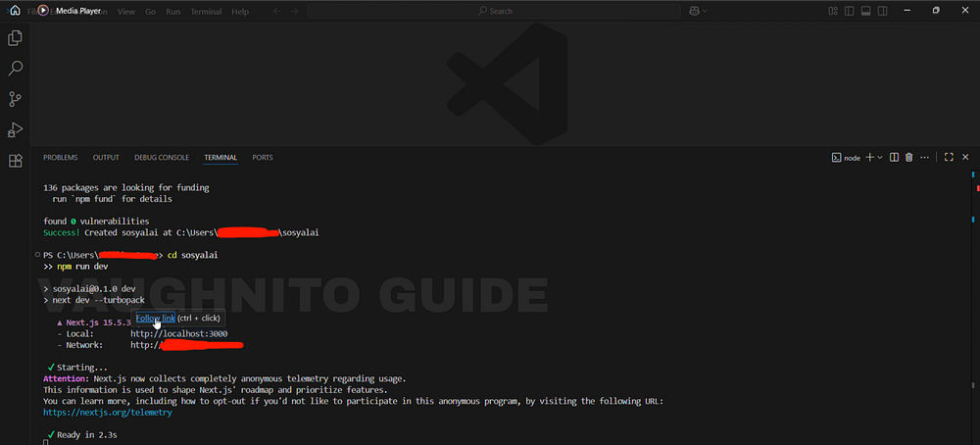The image size is (980, 445).
Task: Switch to the OUTPUT tab
Action: coord(106,158)
